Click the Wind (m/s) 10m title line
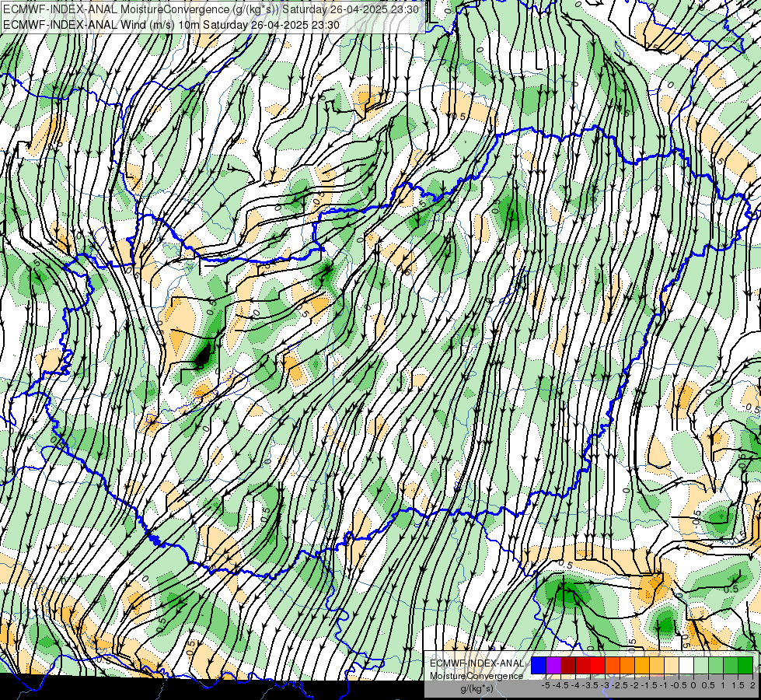The image size is (761, 700). click(171, 25)
